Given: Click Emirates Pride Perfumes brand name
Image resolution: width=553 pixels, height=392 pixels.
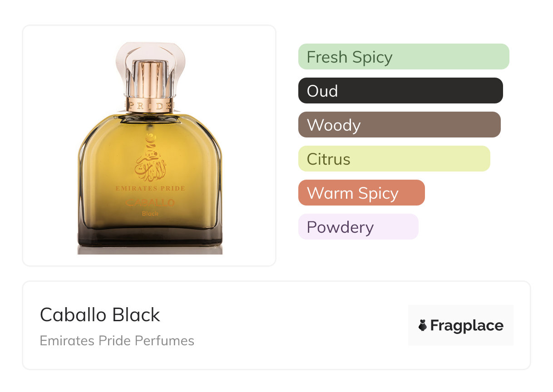Looking at the screenshot, I should click(117, 341).
